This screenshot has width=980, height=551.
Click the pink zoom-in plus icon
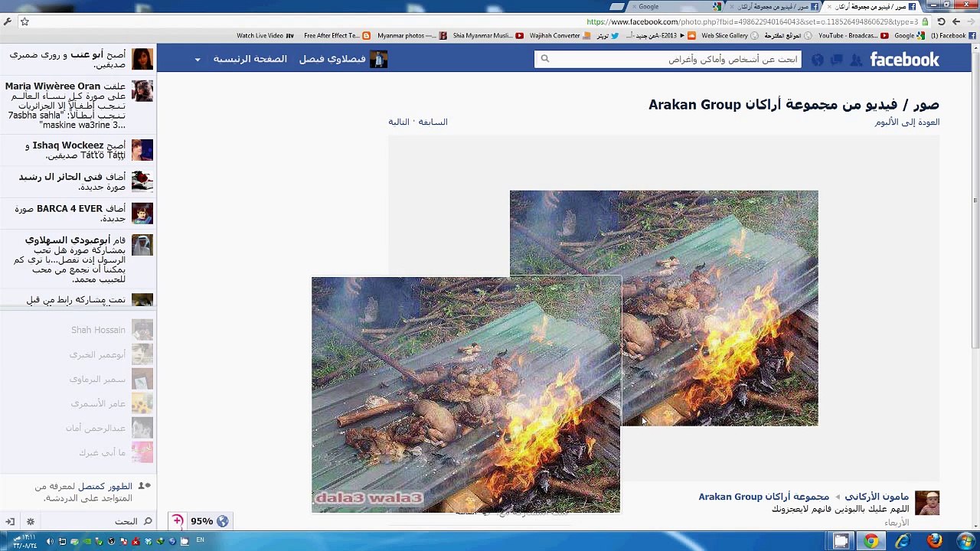[x=177, y=521]
